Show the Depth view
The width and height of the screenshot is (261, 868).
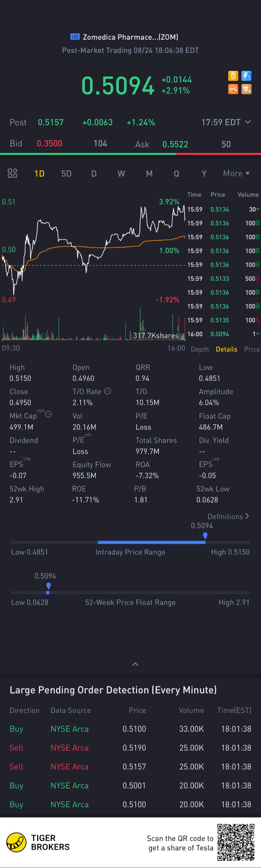pos(200,349)
